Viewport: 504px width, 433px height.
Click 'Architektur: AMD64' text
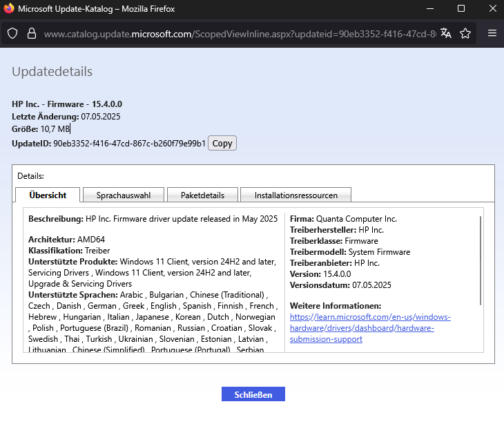tap(66, 240)
